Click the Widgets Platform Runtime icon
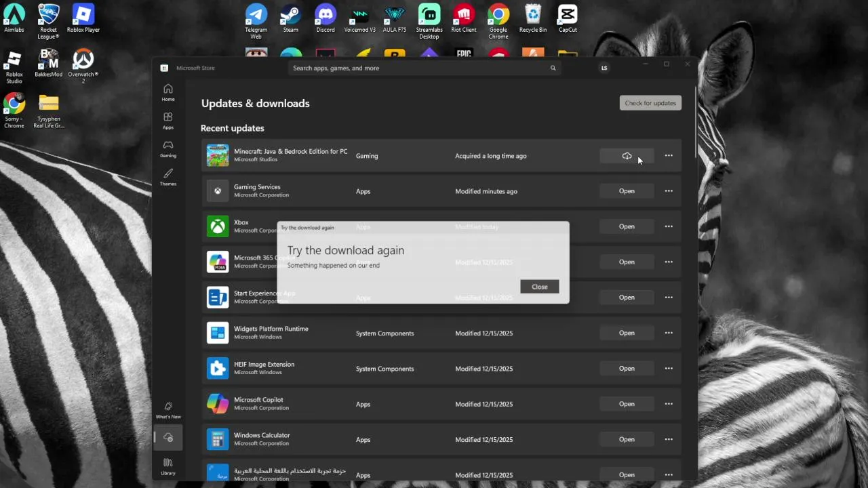Screen dimensions: 868x488 (x=218, y=333)
